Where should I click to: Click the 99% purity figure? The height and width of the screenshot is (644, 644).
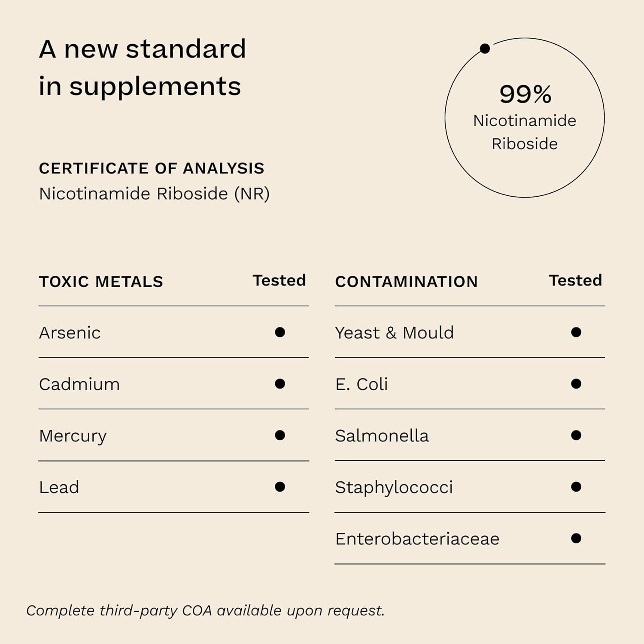click(x=525, y=94)
